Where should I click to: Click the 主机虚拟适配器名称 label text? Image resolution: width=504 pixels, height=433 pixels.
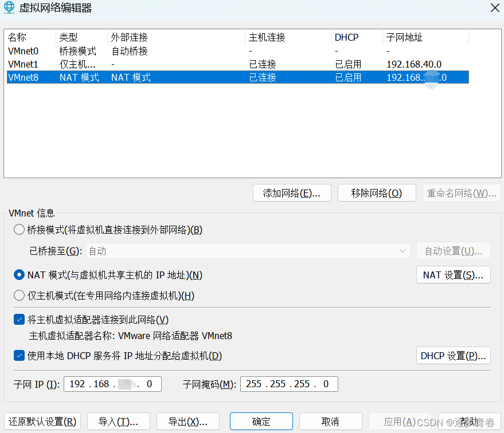tap(72, 336)
